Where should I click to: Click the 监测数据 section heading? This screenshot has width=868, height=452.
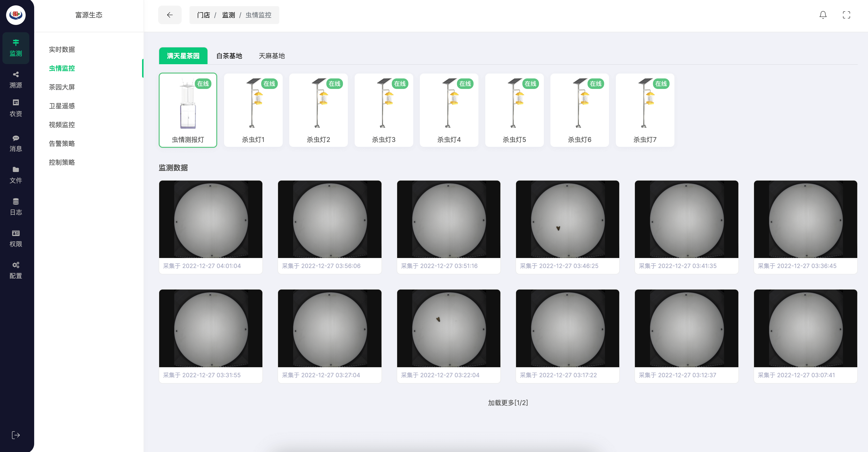(173, 168)
